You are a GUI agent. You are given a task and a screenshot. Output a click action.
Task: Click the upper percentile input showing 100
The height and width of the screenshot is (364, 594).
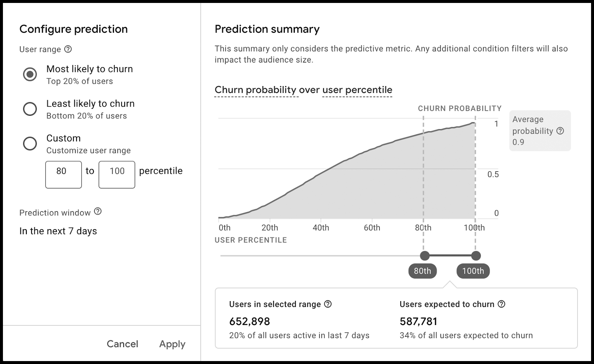[x=117, y=175]
